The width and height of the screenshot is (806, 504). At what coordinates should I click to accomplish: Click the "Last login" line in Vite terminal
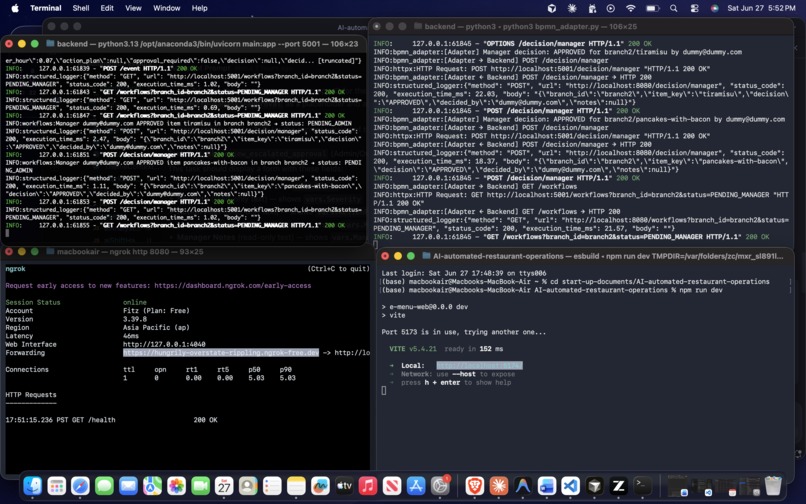click(x=464, y=273)
